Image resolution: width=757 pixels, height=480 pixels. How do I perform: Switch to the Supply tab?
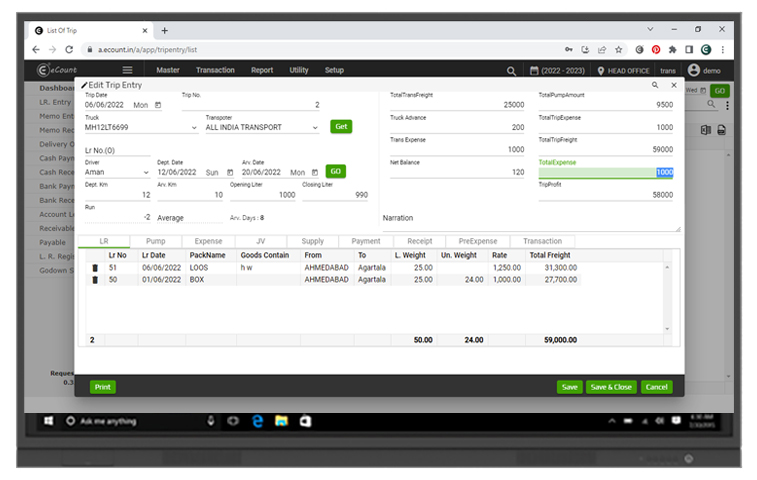point(313,241)
